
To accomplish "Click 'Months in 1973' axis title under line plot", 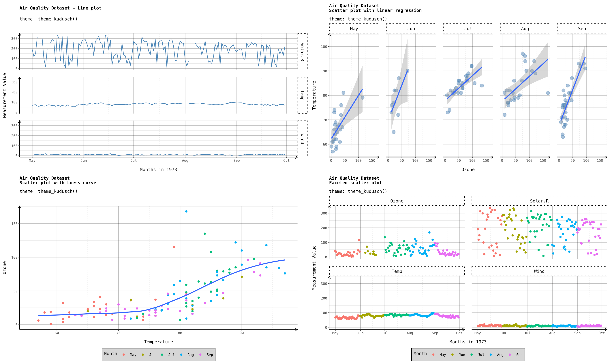I will click(158, 170).
